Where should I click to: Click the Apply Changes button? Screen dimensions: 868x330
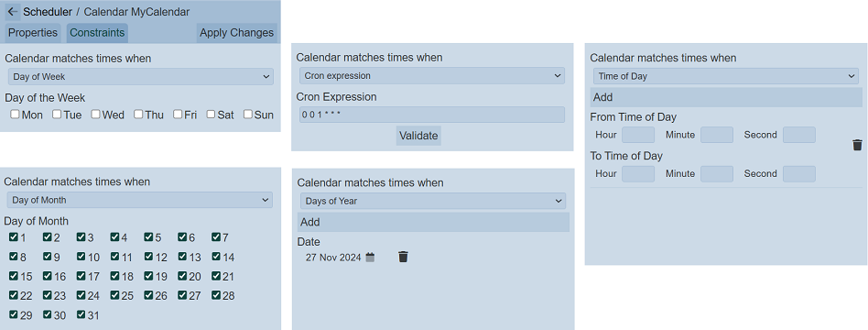(236, 33)
